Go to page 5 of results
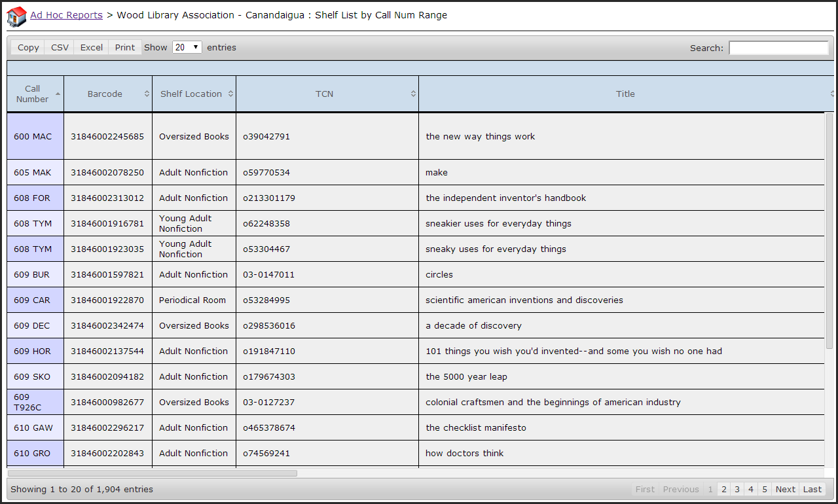The width and height of the screenshot is (838, 504). tap(765, 489)
